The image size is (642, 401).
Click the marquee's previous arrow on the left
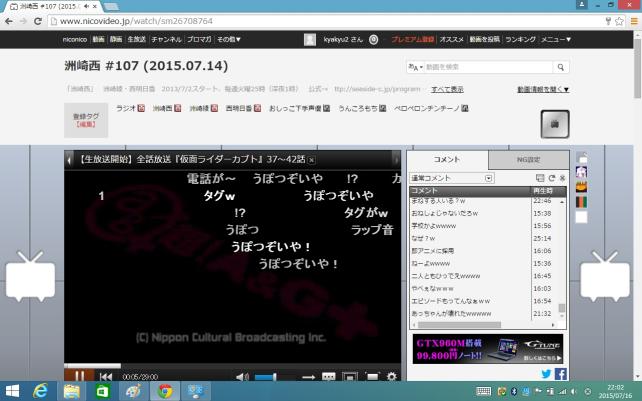coord(69,160)
